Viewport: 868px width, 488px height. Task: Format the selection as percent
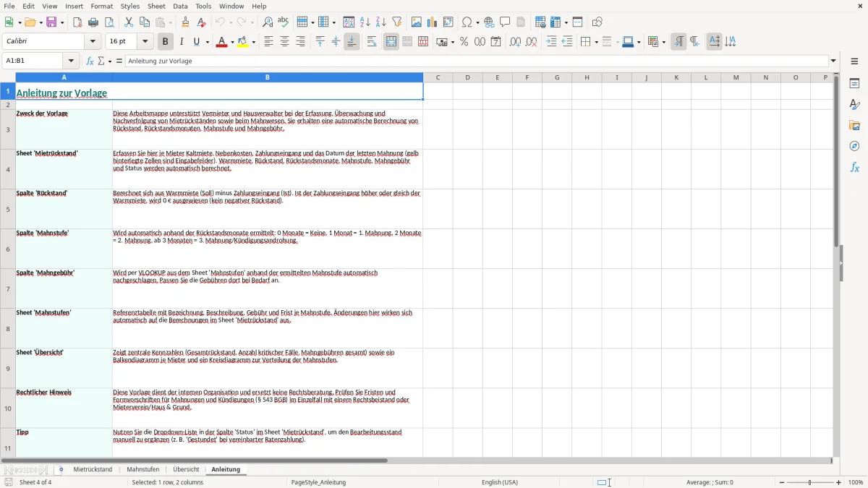[464, 42]
